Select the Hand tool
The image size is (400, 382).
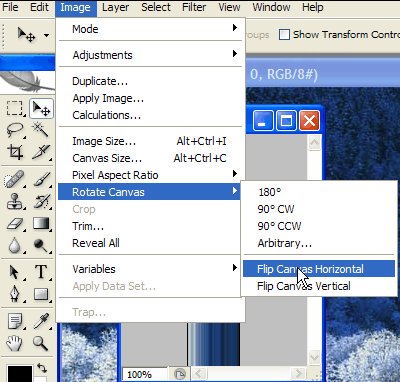pyautogui.click(x=15, y=343)
